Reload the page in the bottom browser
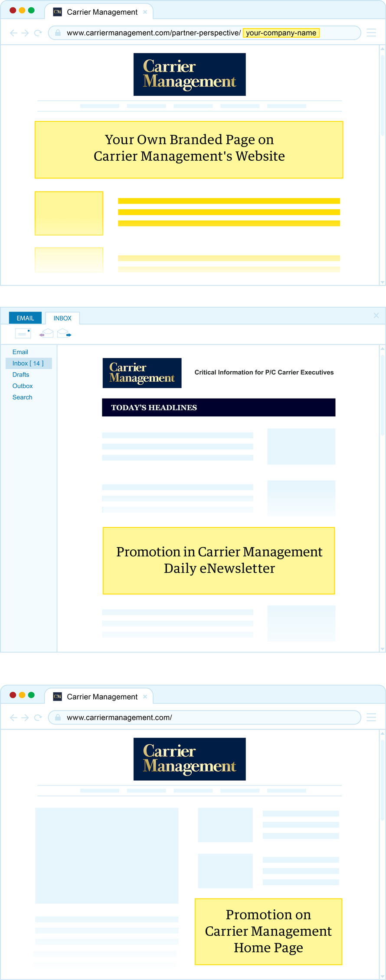 (x=38, y=717)
